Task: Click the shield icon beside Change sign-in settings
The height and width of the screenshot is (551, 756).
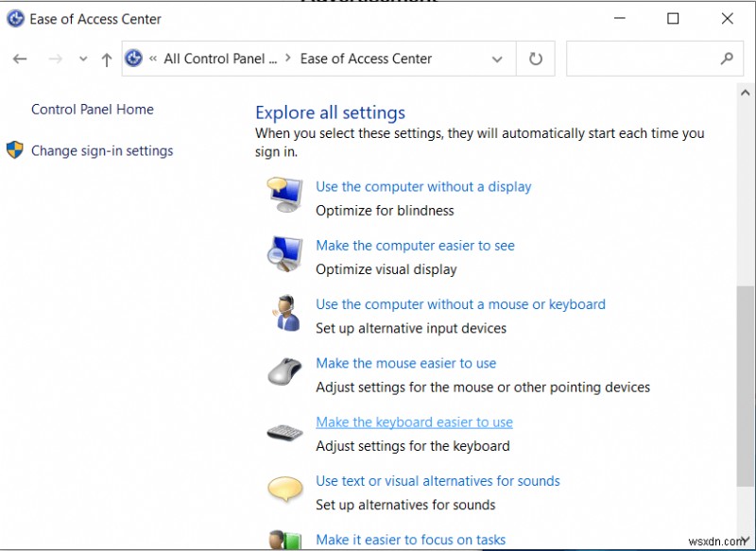Action: point(13,150)
